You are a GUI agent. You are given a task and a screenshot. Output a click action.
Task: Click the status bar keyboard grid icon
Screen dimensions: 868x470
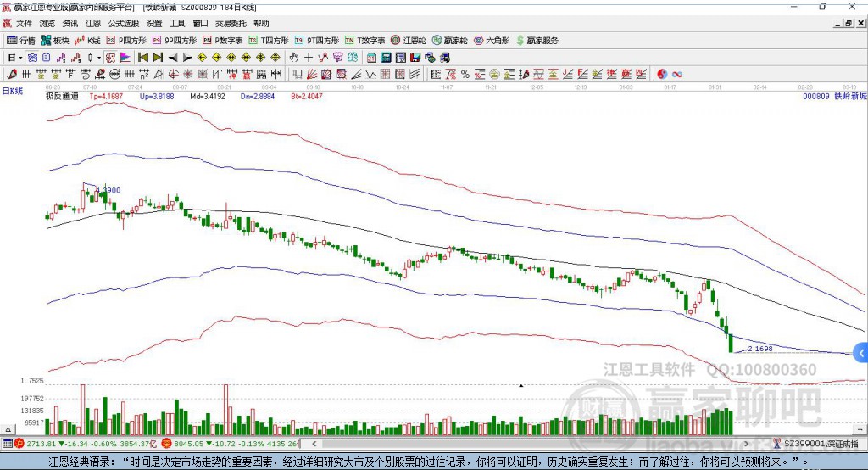pyautogui.click(x=7, y=444)
